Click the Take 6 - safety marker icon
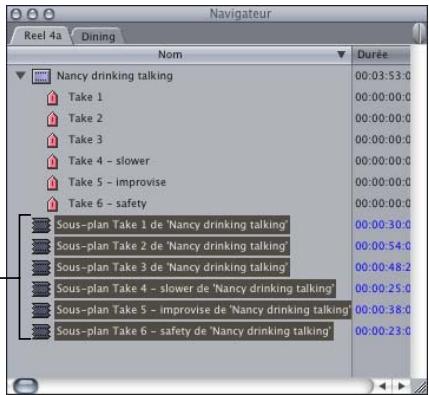This screenshot has width=429, height=395. click(52, 204)
